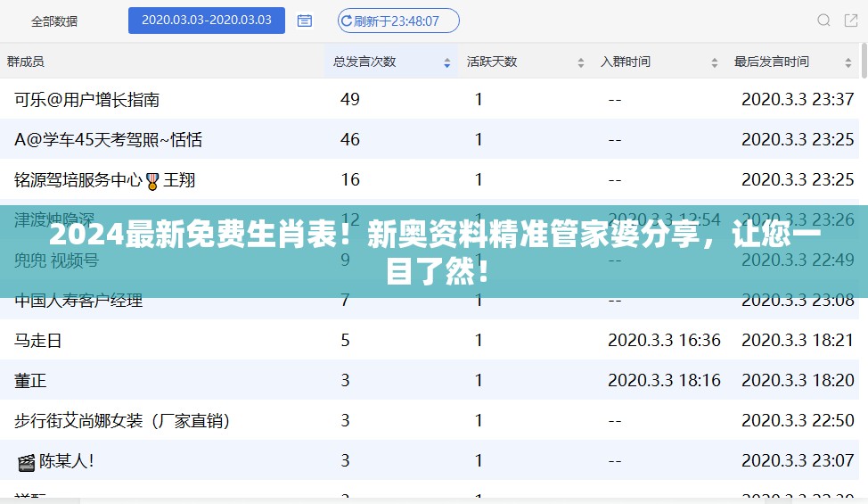
Task: Select member 中国人寿客户经理
Action: coord(78,301)
